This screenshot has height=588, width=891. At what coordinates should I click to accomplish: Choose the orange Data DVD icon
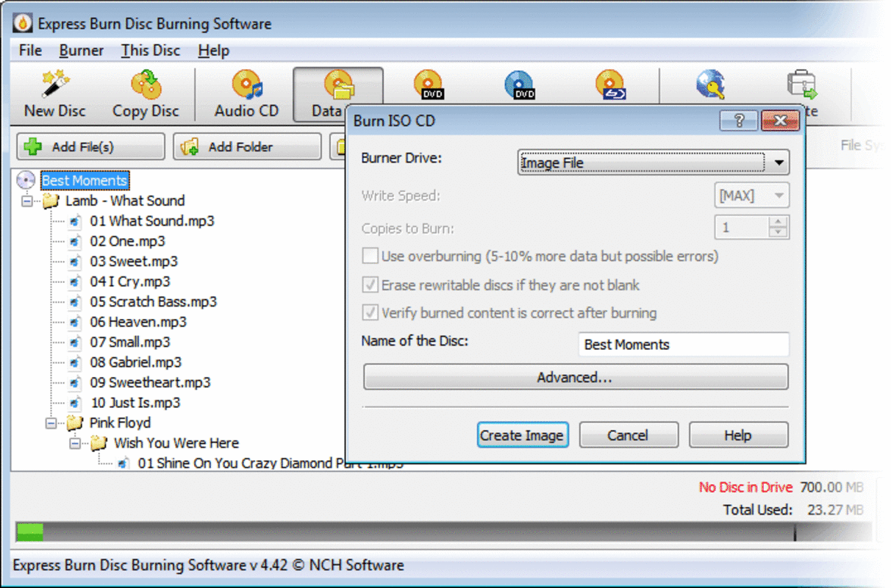(x=429, y=85)
